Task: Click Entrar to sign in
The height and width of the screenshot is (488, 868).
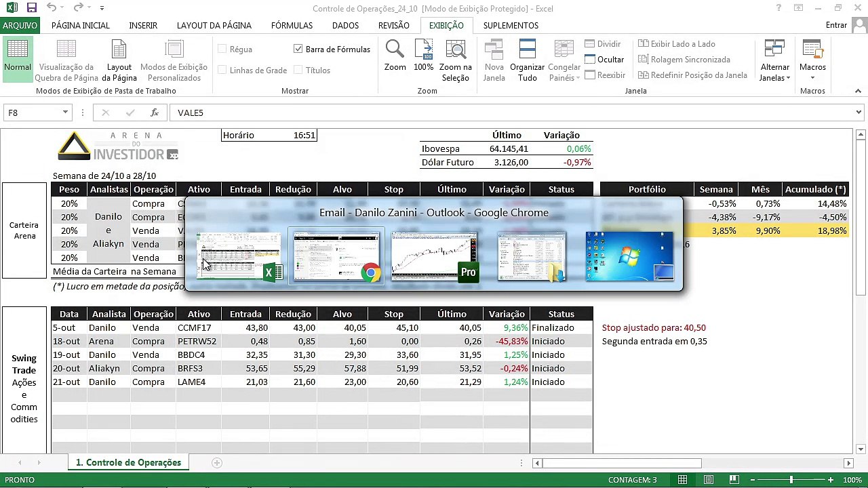Action: tap(836, 25)
